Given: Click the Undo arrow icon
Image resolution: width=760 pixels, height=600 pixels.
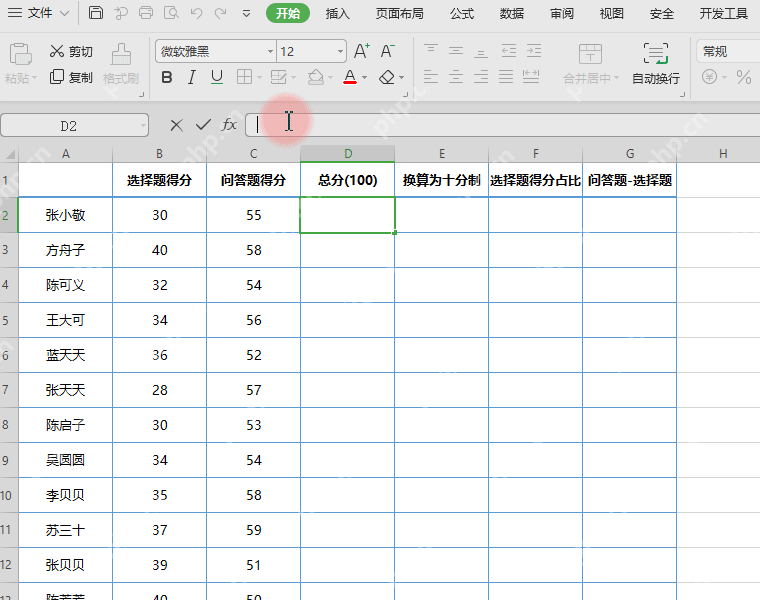Looking at the screenshot, I should click(x=196, y=13).
